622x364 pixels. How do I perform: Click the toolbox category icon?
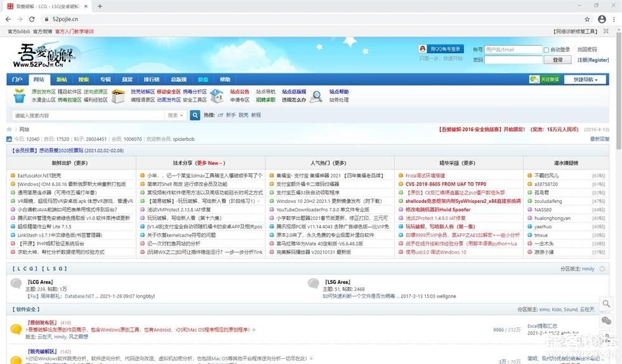click(118, 96)
